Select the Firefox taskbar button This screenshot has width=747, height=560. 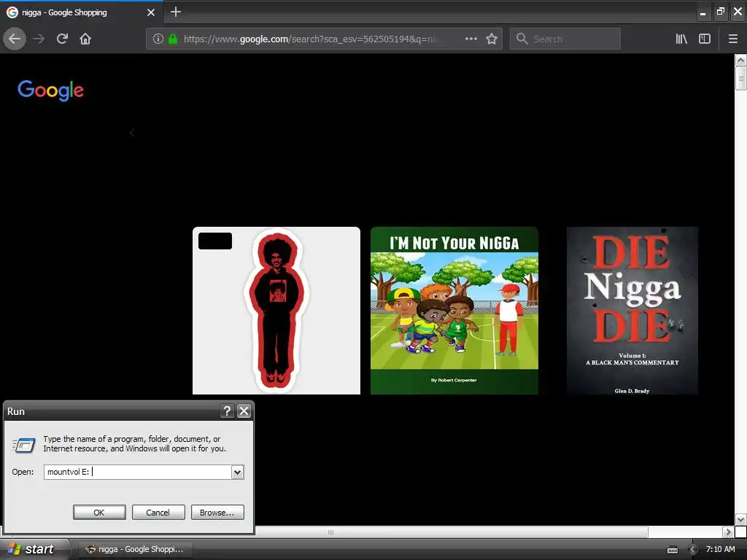(x=135, y=549)
